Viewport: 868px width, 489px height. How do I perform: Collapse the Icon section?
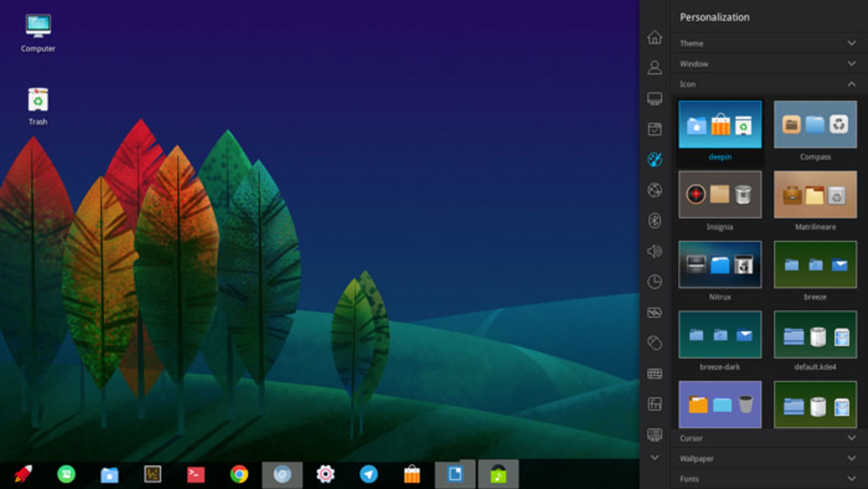(x=767, y=84)
